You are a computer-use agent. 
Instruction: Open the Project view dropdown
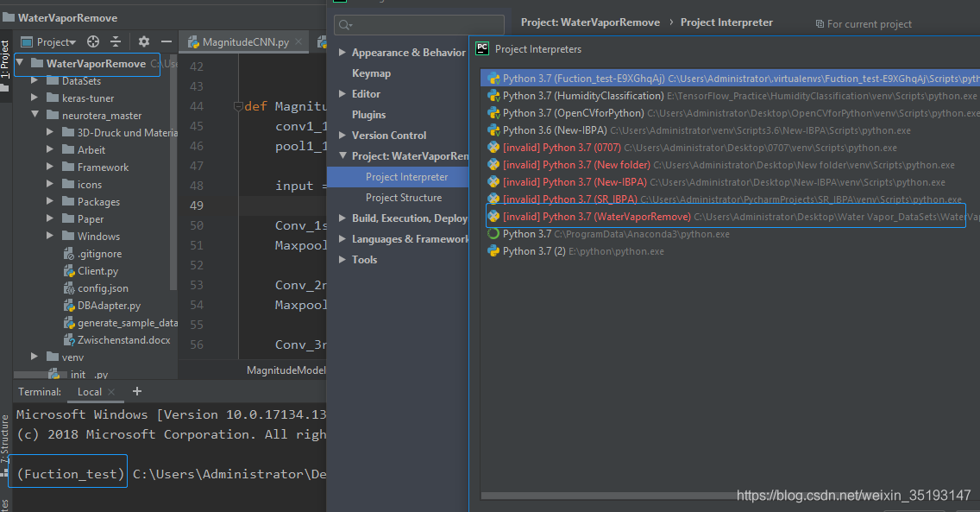pyautogui.click(x=49, y=42)
